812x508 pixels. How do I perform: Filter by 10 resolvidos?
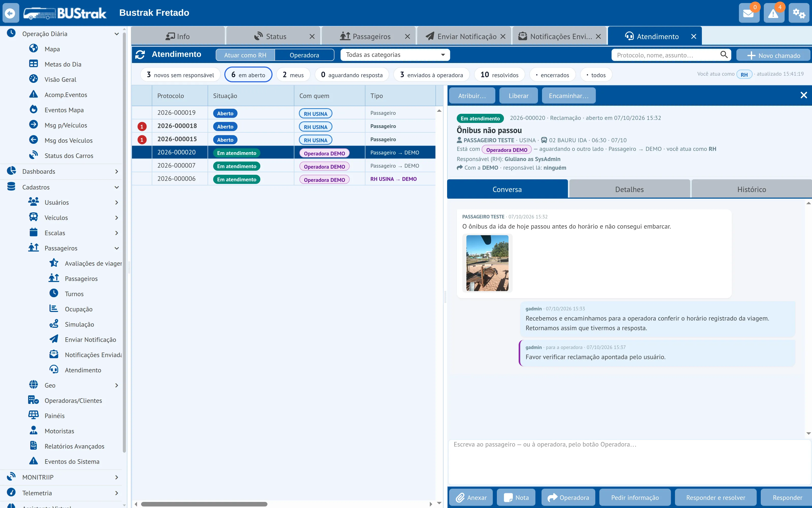[499, 75]
